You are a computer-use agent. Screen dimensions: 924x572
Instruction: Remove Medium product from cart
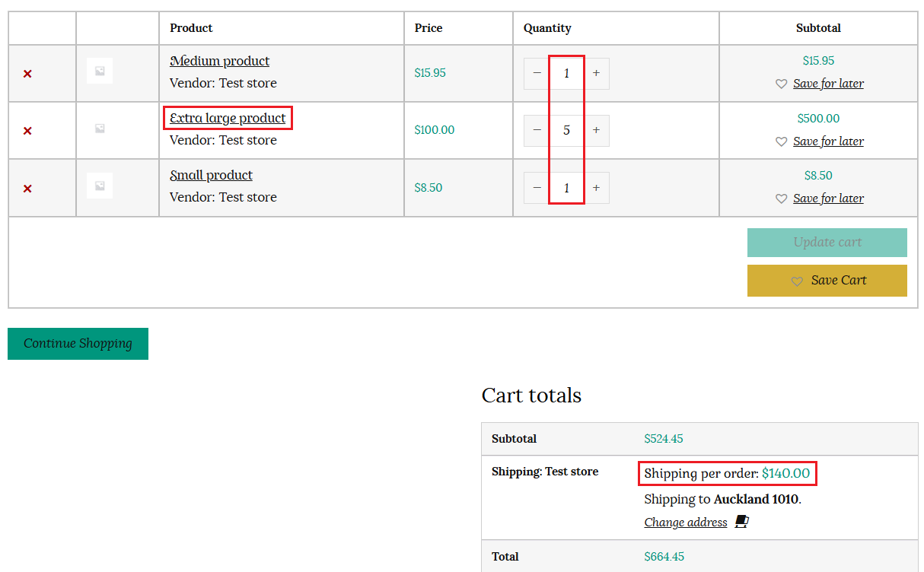point(27,74)
